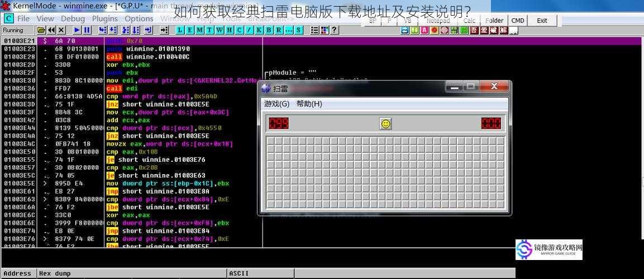Click the Minesweeper timer display
The image size is (644, 279).
coord(491,123)
